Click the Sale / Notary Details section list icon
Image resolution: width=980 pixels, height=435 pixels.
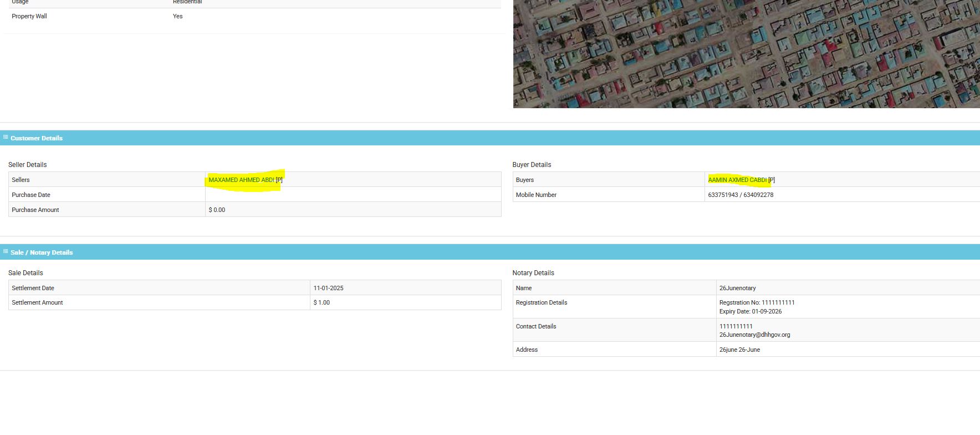point(6,252)
